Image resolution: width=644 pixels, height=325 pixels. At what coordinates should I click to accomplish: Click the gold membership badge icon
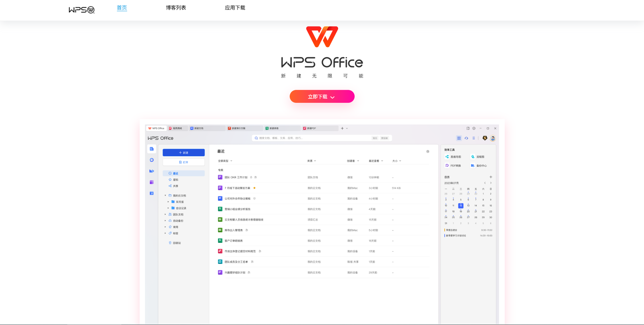[x=485, y=138]
